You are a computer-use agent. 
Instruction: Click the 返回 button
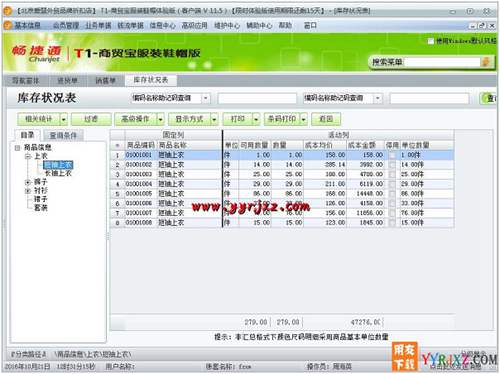click(x=326, y=119)
